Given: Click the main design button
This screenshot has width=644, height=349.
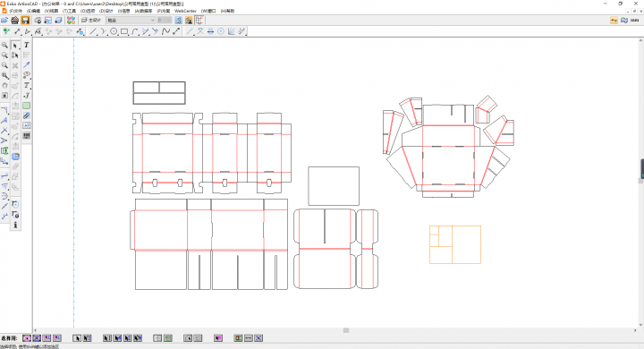Looking at the screenshot, I should 91,21.
